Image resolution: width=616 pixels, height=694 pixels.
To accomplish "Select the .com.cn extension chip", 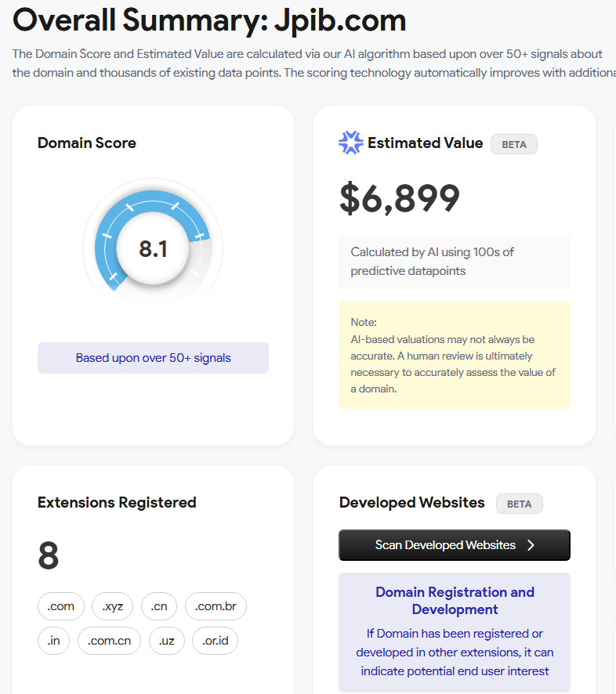I will pos(110,641).
